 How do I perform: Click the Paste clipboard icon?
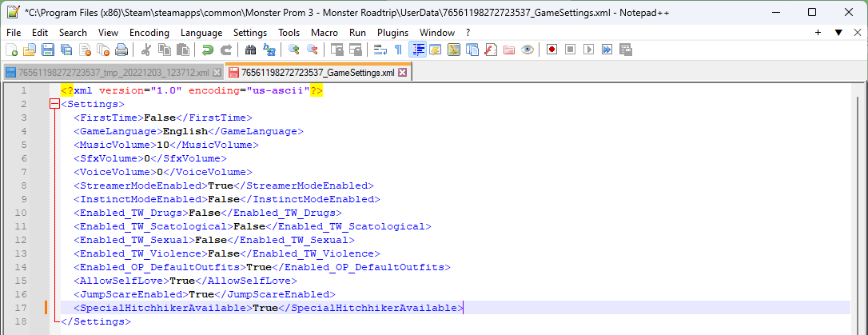click(x=183, y=50)
